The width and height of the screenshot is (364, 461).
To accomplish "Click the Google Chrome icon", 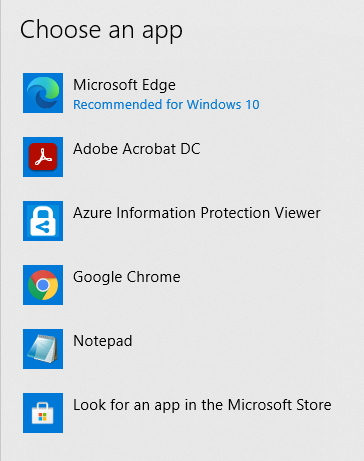I will coord(43,285).
